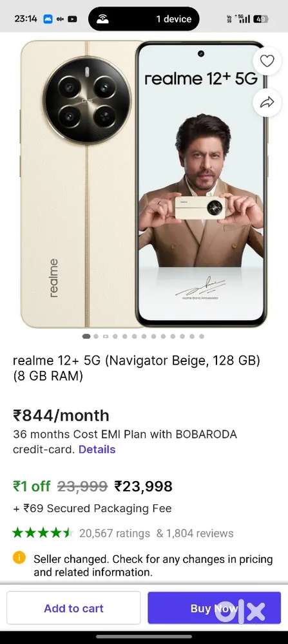
Task: Select the last image carousel dot
Action: coord(201,336)
